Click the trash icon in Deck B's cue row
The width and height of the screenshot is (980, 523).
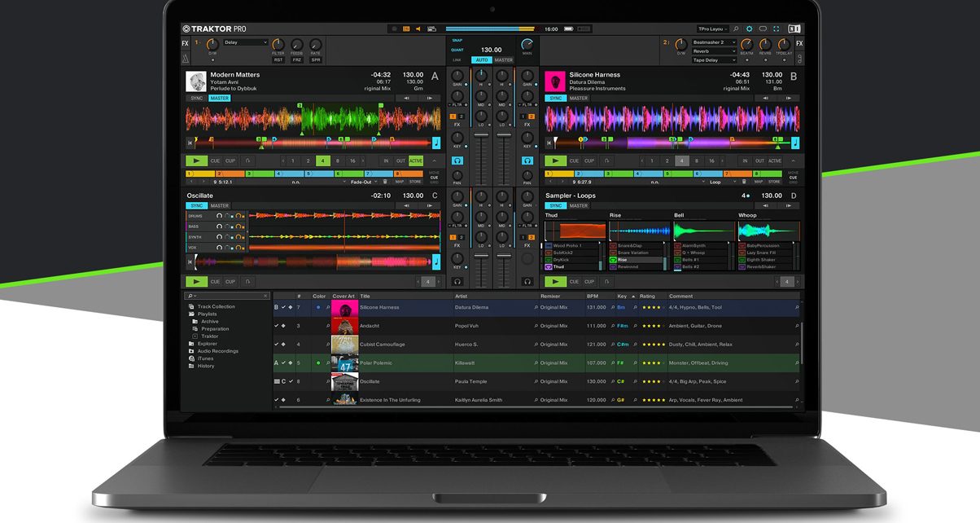pyautogui.click(x=744, y=182)
